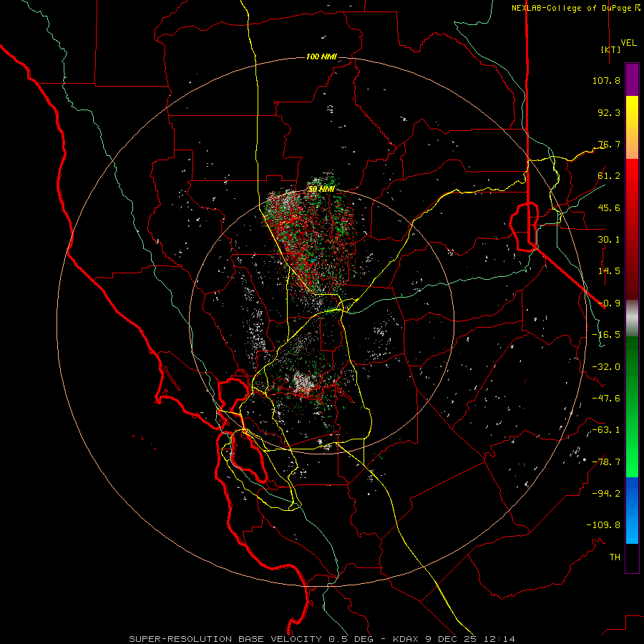Click the 50 NMI range ring label
Image resolution: width=644 pixels, height=644 pixels.
point(321,190)
